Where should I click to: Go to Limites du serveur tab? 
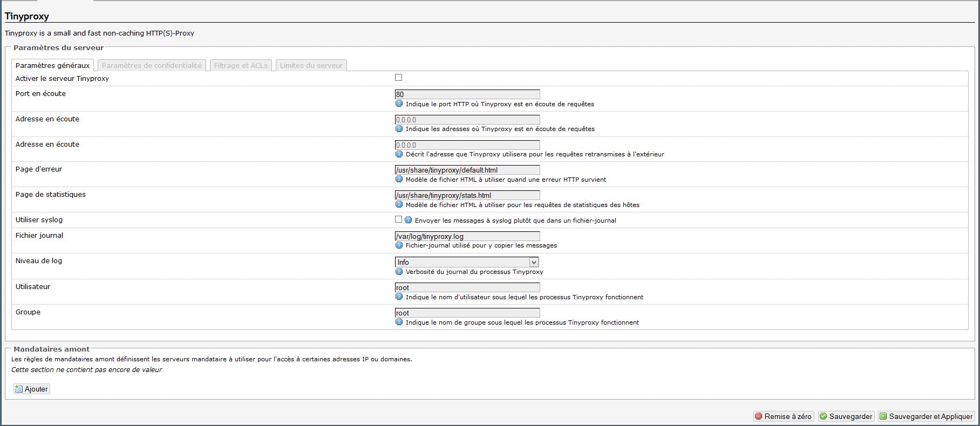pos(311,65)
